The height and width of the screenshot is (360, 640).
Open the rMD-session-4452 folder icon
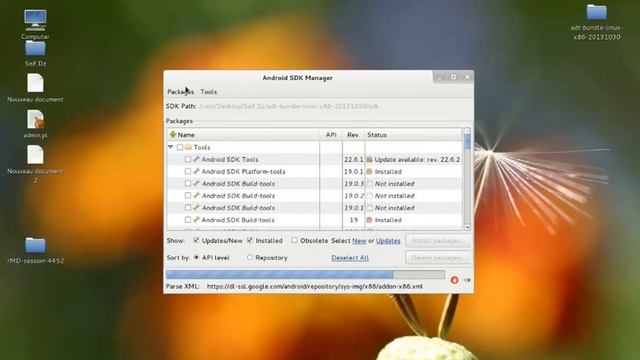coord(35,245)
